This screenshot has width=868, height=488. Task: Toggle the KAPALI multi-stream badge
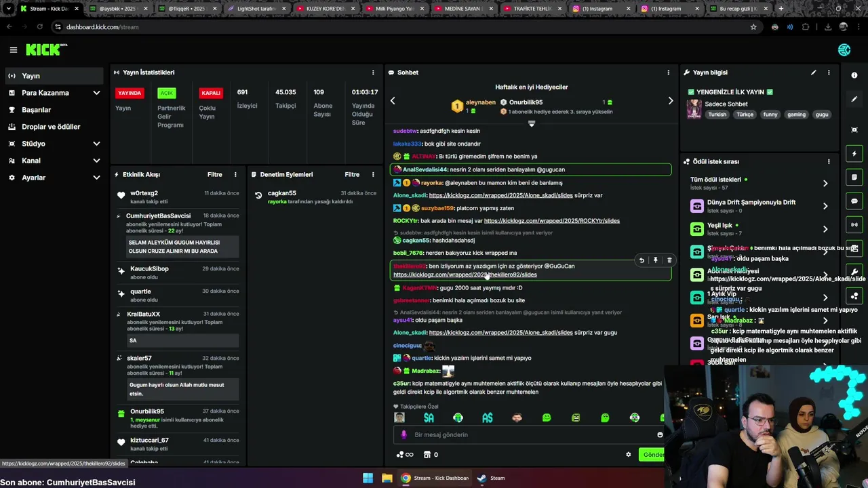(211, 93)
